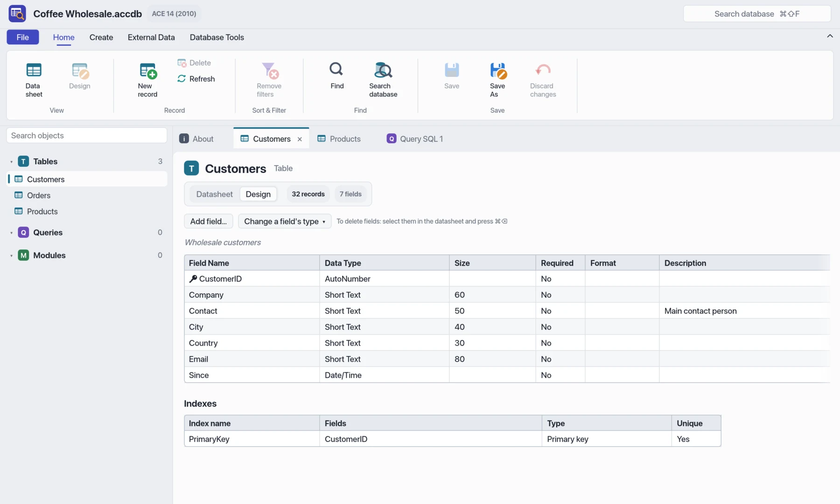840x504 pixels.
Task: Collapse the ribbon with the chevron
Action: [830, 36]
